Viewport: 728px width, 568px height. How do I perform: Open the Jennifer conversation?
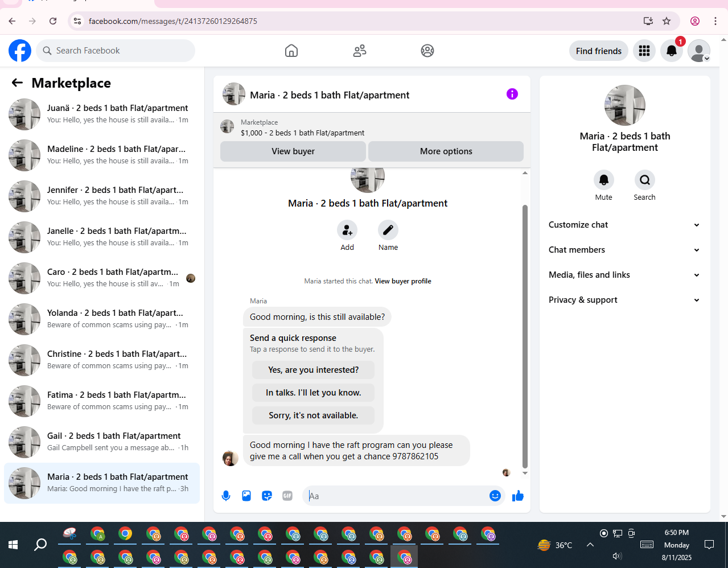[x=102, y=196]
